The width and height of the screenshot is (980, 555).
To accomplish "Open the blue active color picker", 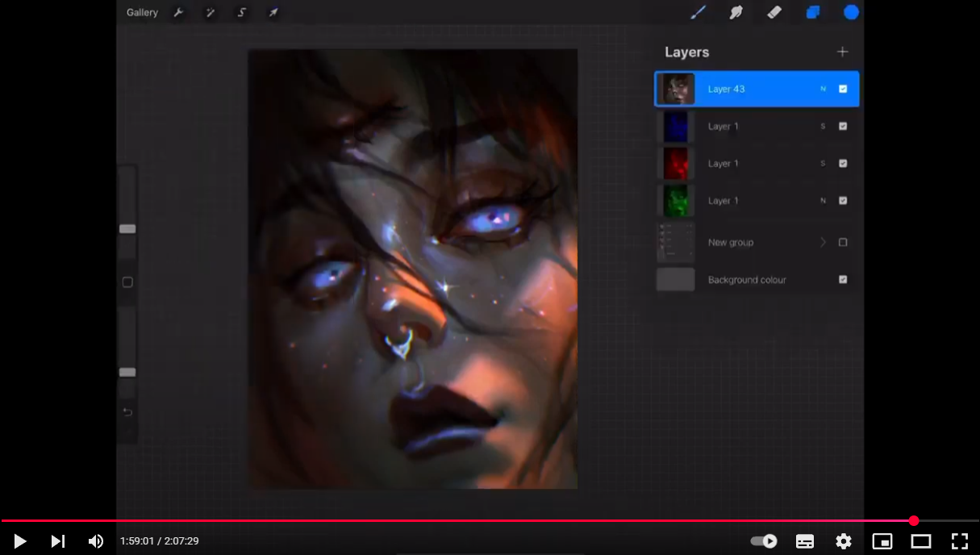I will pos(851,12).
